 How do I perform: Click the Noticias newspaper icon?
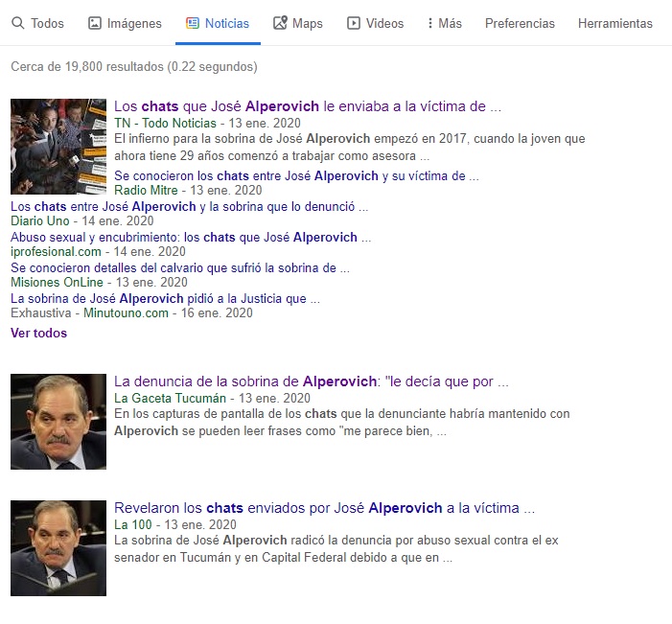pyautogui.click(x=193, y=23)
